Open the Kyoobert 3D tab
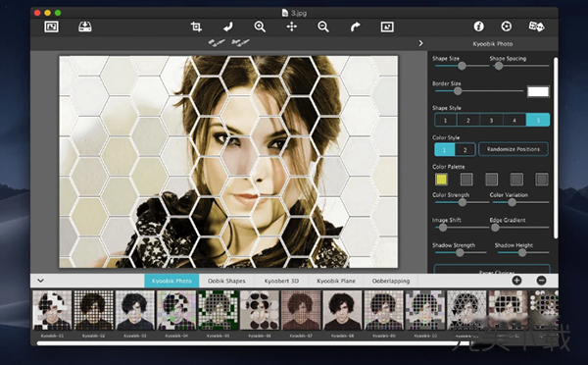The width and height of the screenshot is (588, 365). click(281, 281)
